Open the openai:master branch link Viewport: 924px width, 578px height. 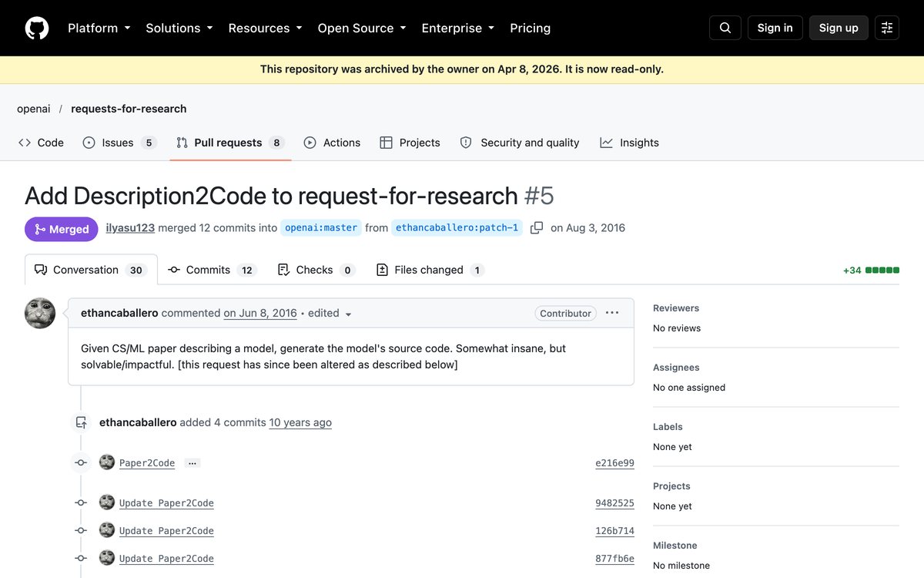(321, 227)
